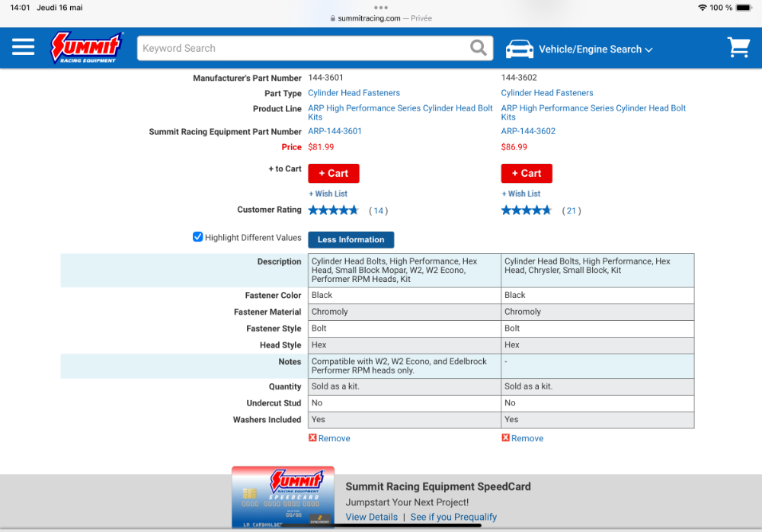The height and width of the screenshot is (532, 762).
Task: Add the $86.99 kit to Wish List
Action: 521,194
